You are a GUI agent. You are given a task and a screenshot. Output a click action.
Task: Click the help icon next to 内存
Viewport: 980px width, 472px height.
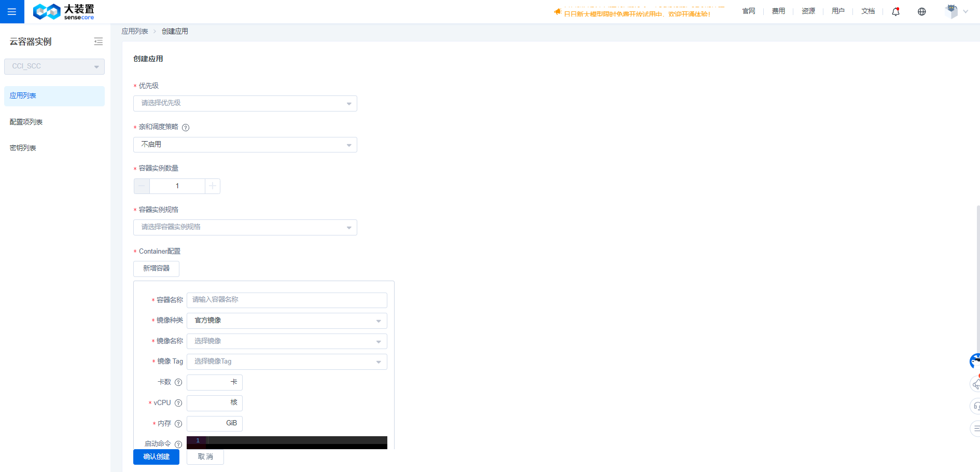click(x=178, y=424)
